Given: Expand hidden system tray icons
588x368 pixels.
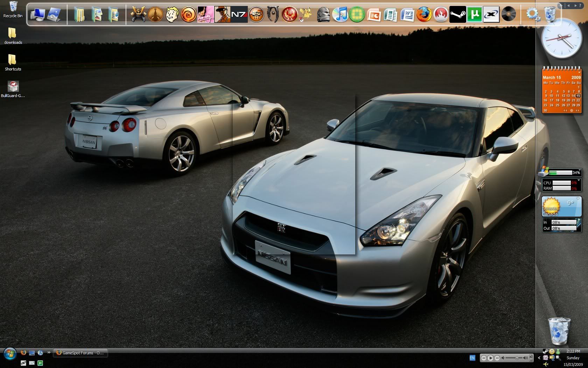Looking at the screenshot, I should click(539, 358).
